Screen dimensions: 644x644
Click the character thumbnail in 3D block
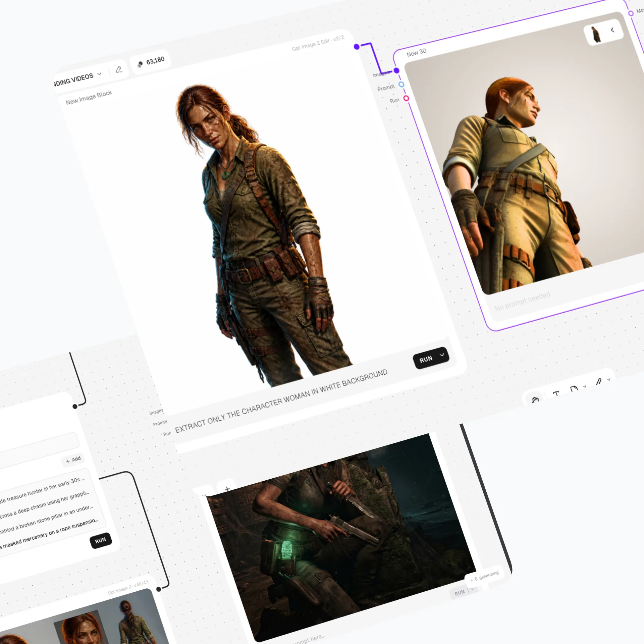pos(596,35)
